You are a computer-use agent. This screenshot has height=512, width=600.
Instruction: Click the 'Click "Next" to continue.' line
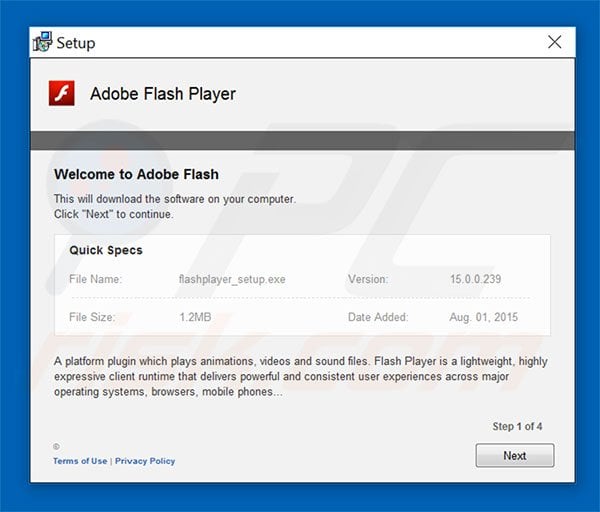[x=114, y=214]
